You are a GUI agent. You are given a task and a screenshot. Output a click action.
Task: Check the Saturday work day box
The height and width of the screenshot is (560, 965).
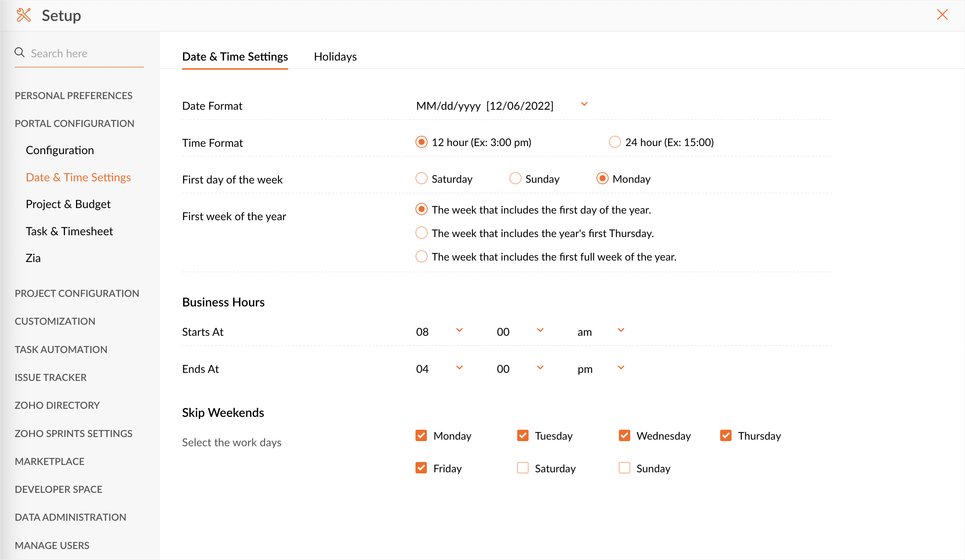tap(522, 468)
